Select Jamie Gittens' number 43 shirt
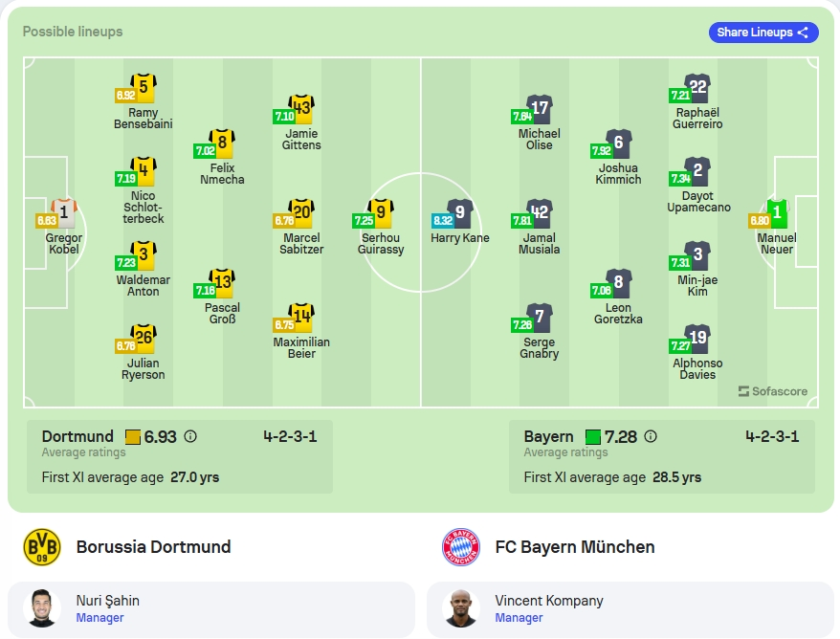 click(301, 109)
